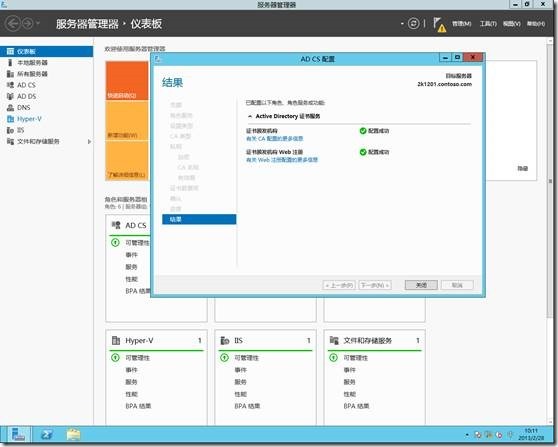Open Services in the IIS tile

tap(240, 382)
